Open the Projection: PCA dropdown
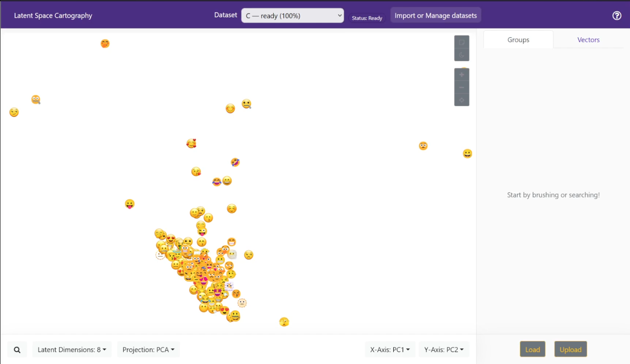 pos(148,349)
